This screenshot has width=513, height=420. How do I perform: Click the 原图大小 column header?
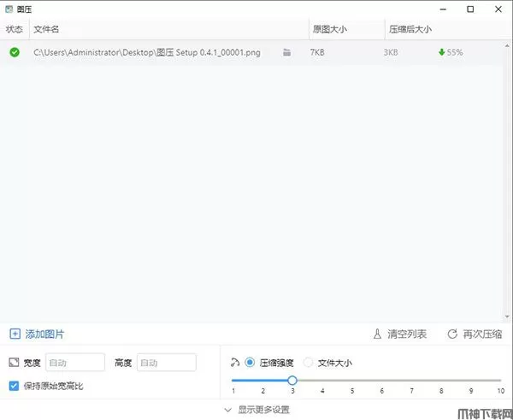coord(330,29)
